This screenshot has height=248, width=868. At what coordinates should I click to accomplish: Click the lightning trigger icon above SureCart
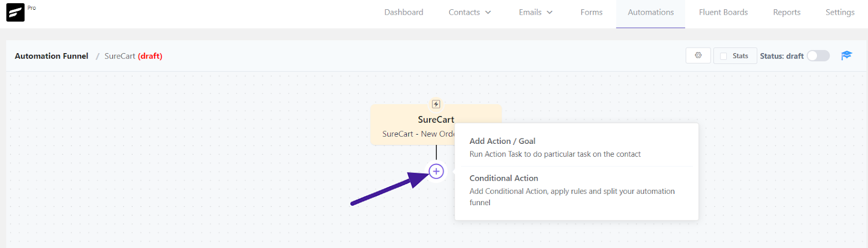(436, 104)
